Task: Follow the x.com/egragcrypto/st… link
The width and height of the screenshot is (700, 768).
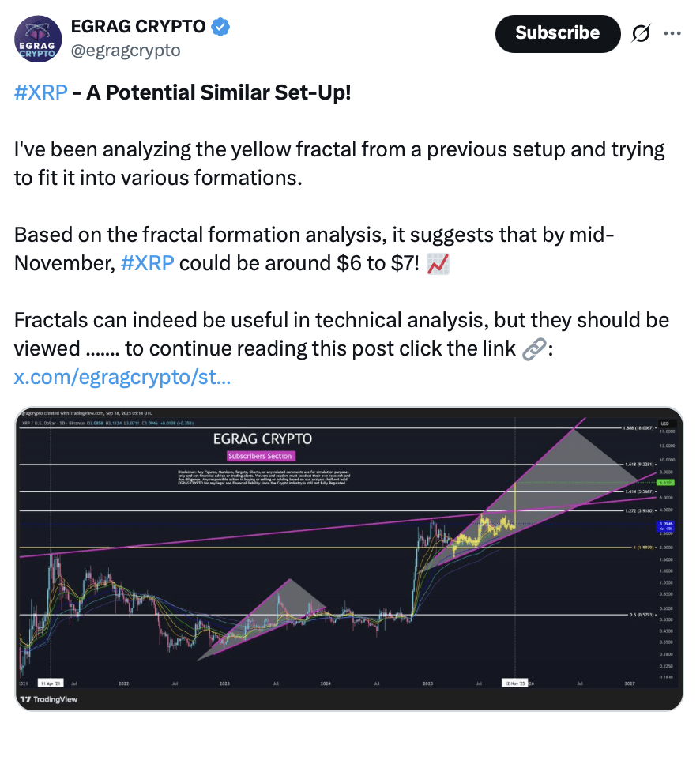Action: pos(122,377)
